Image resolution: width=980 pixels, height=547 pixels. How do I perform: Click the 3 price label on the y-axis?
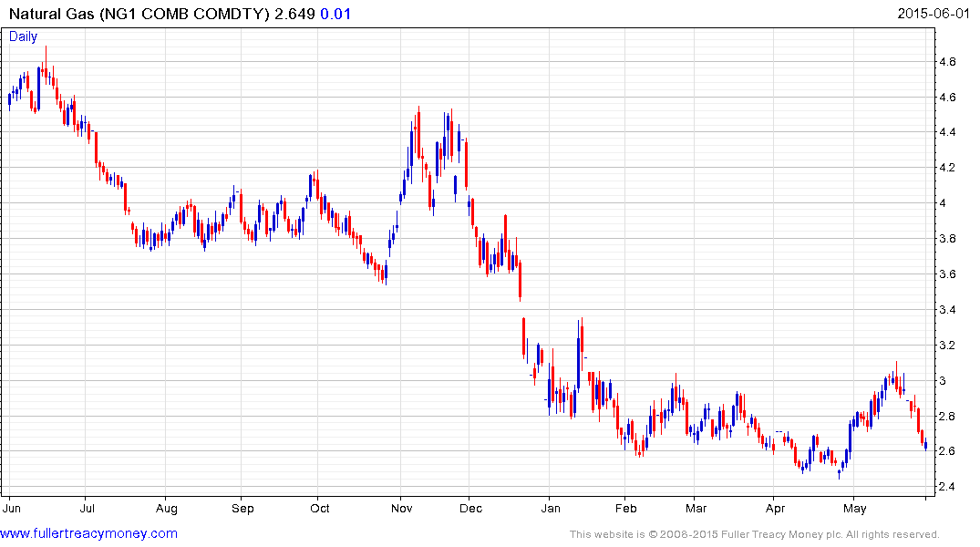[943, 381]
